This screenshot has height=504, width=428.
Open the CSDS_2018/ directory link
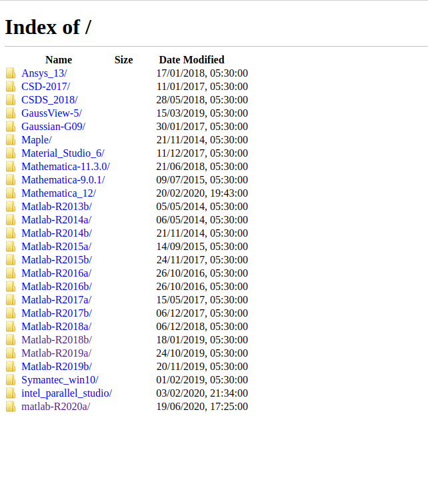click(49, 100)
